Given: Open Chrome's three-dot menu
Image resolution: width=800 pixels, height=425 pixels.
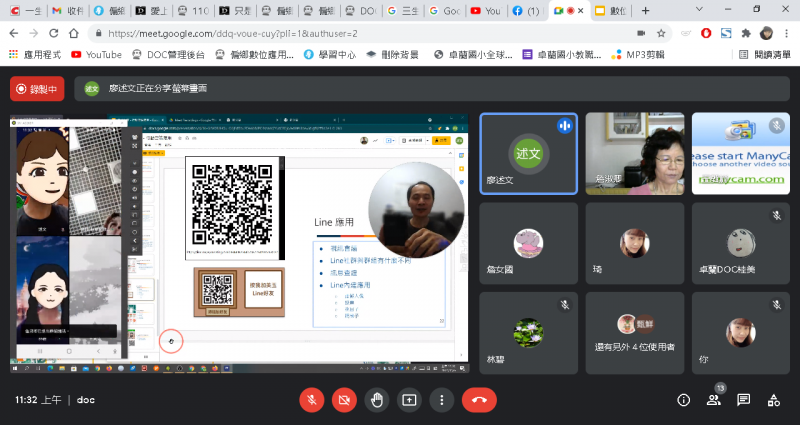Looking at the screenshot, I should tap(786, 33).
